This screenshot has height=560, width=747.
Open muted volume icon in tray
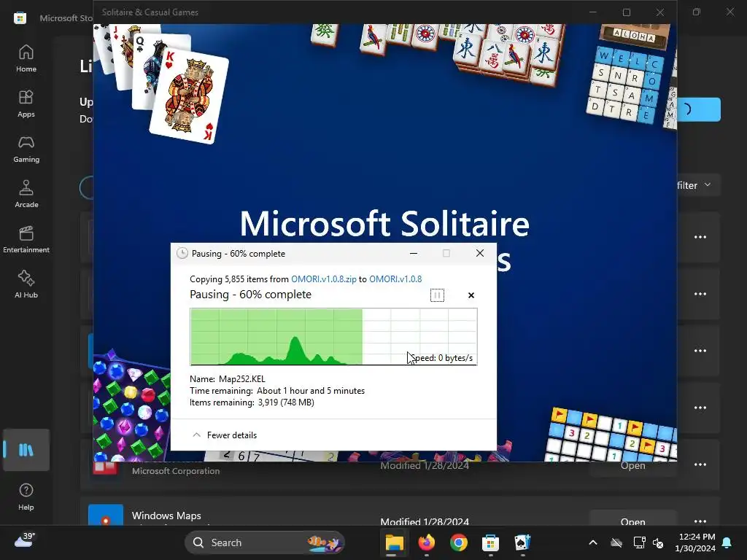coord(659,542)
